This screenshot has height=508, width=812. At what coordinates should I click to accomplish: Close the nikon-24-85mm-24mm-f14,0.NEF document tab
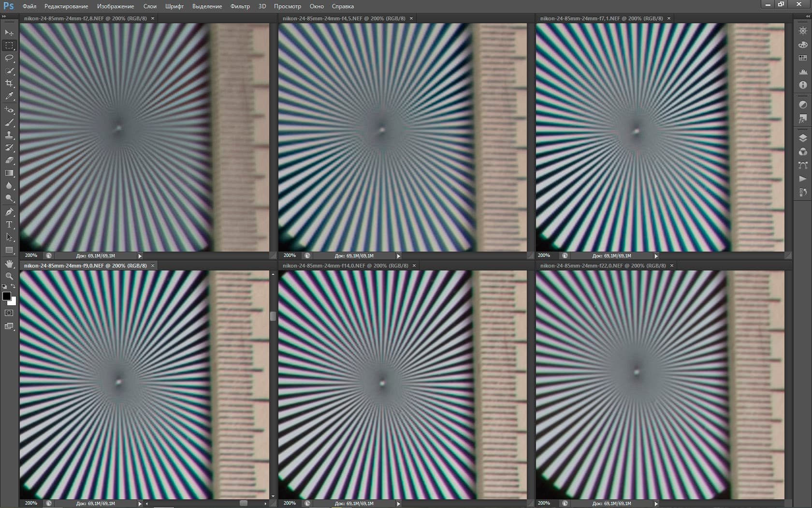[414, 266]
